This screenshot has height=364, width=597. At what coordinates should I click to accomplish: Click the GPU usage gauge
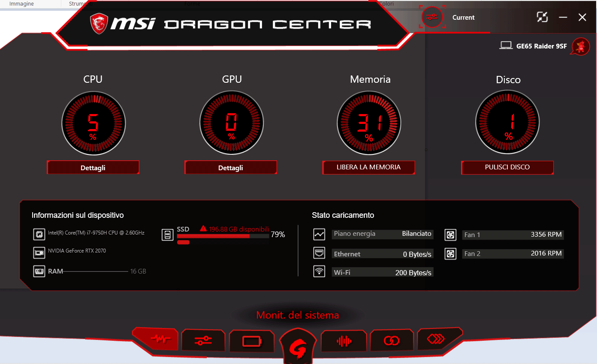(232, 123)
